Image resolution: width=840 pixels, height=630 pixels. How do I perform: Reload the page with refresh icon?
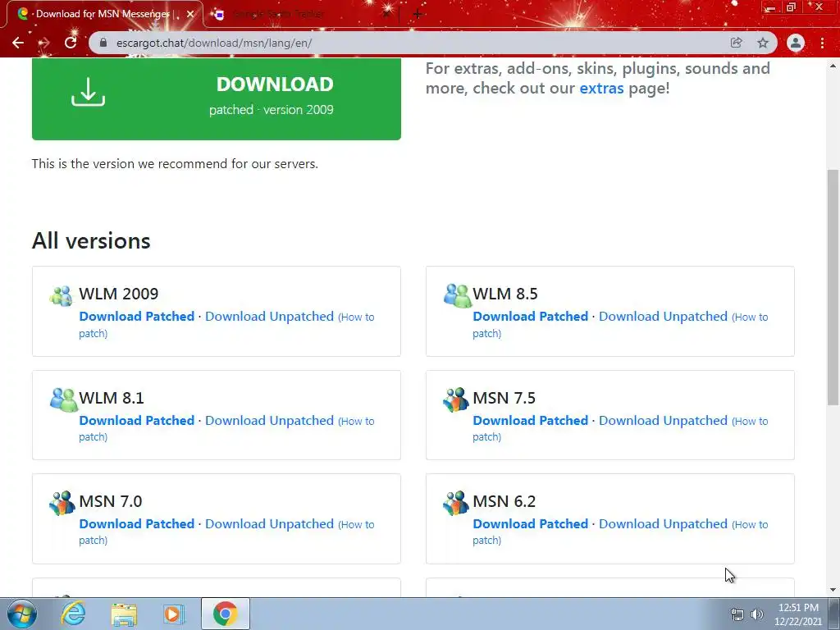point(71,43)
